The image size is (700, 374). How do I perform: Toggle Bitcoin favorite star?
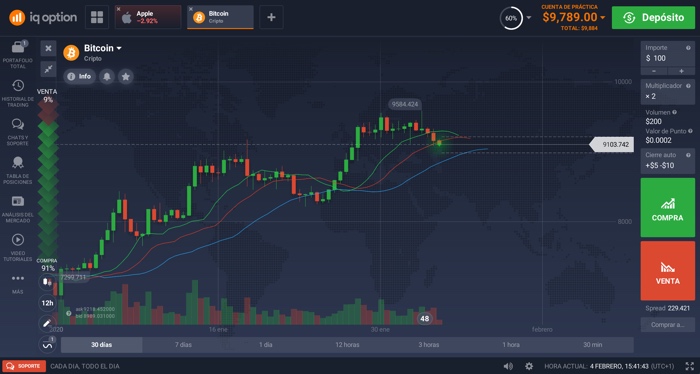click(x=126, y=77)
